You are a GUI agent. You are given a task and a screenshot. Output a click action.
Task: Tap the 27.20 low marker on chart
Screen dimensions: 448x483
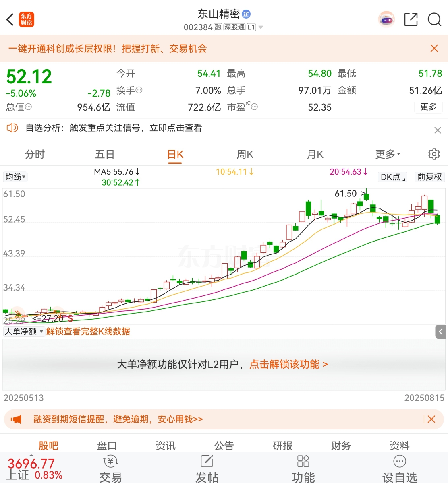pos(48,318)
